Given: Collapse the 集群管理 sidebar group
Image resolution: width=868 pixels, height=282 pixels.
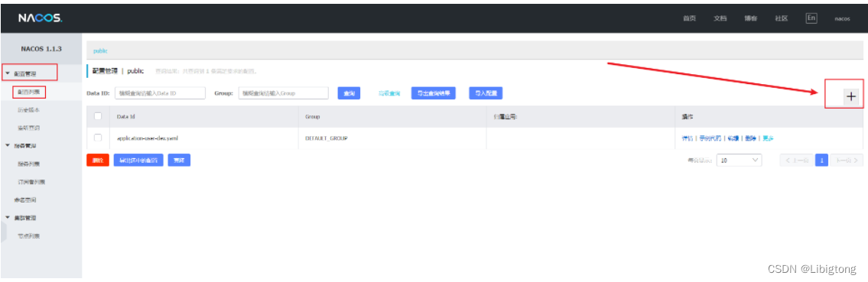Looking at the screenshot, I should (x=8, y=218).
